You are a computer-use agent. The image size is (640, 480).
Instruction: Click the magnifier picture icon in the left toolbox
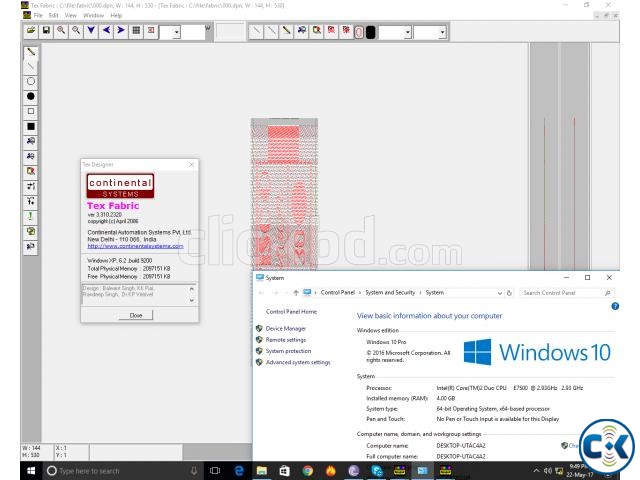pyautogui.click(x=31, y=171)
